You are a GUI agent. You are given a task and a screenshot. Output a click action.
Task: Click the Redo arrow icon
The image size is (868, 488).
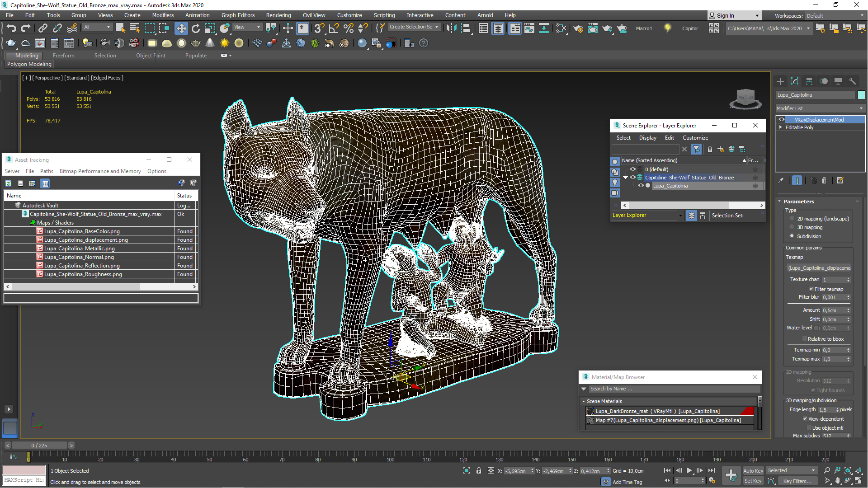[26, 28]
